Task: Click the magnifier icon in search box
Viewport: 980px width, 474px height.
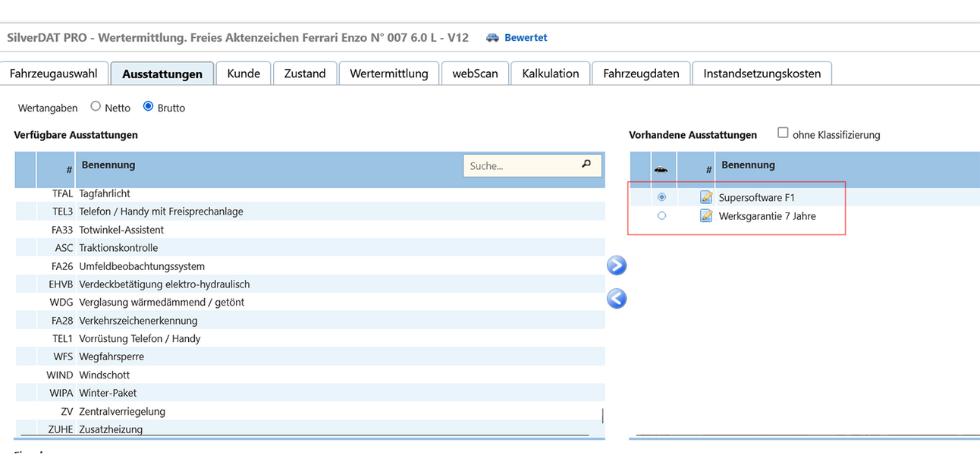Action: (x=586, y=164)
